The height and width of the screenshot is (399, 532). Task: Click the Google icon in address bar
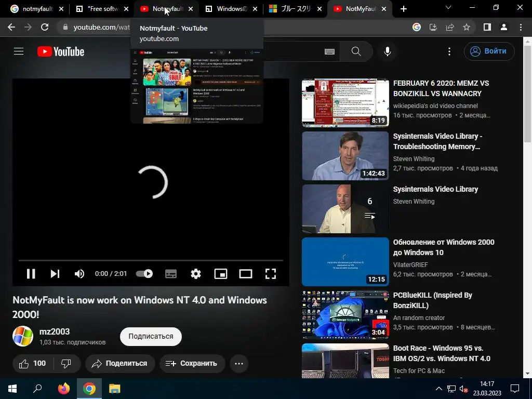417,27
